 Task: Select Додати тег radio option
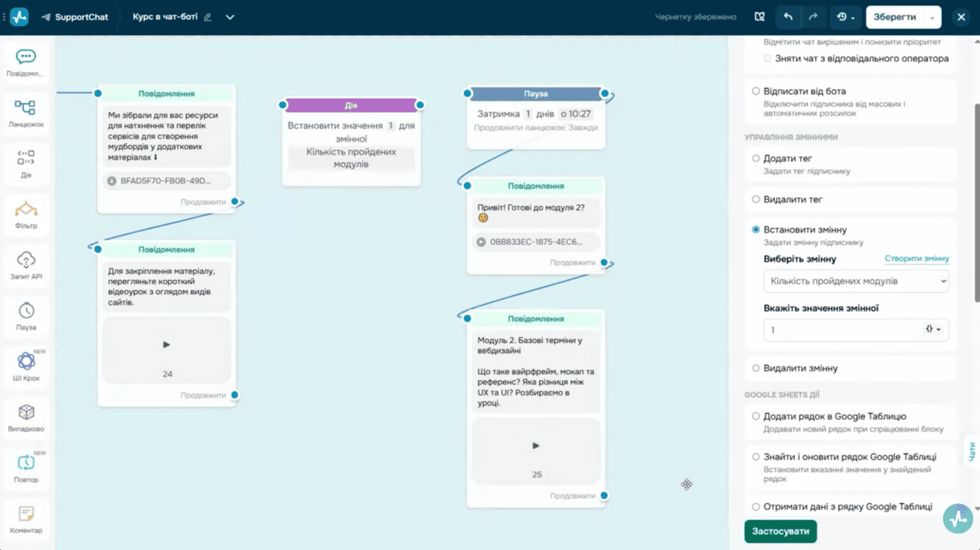tap(756, 158)
